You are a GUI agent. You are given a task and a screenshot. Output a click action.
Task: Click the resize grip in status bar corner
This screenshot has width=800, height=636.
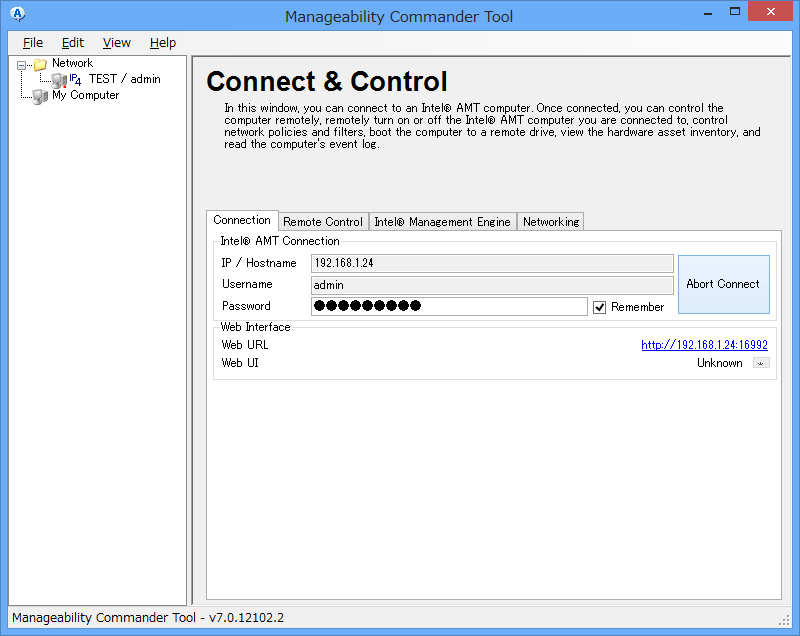(x=784, y=621)
